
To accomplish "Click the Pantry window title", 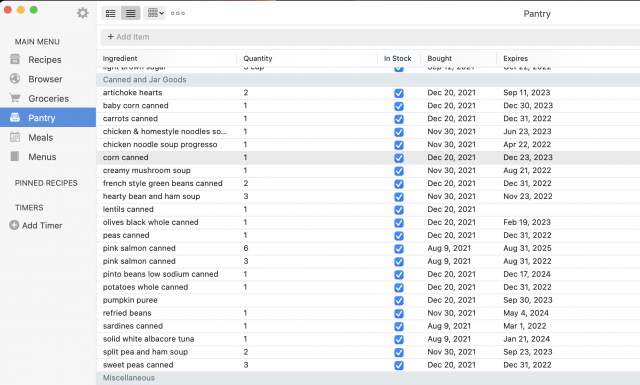I will 537,14.
